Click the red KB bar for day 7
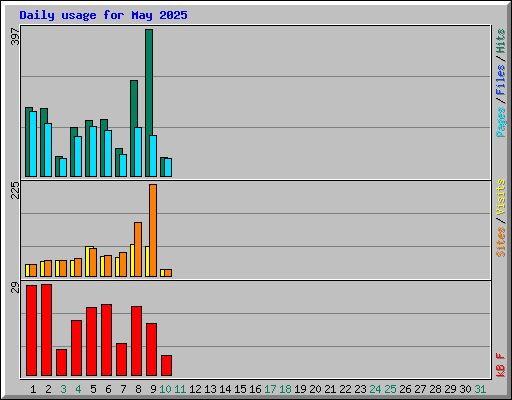This screenshot has height=400, width=512. pos(122,359)
